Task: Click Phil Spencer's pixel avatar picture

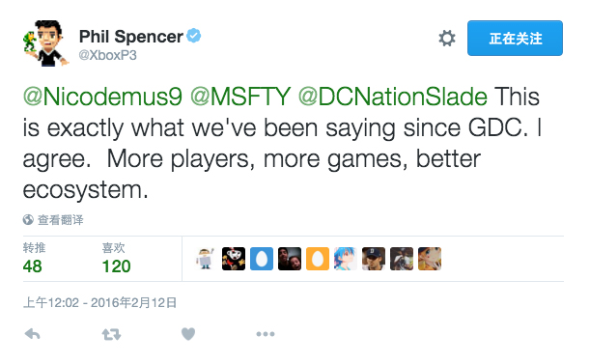Action: (x=46, y=43)
